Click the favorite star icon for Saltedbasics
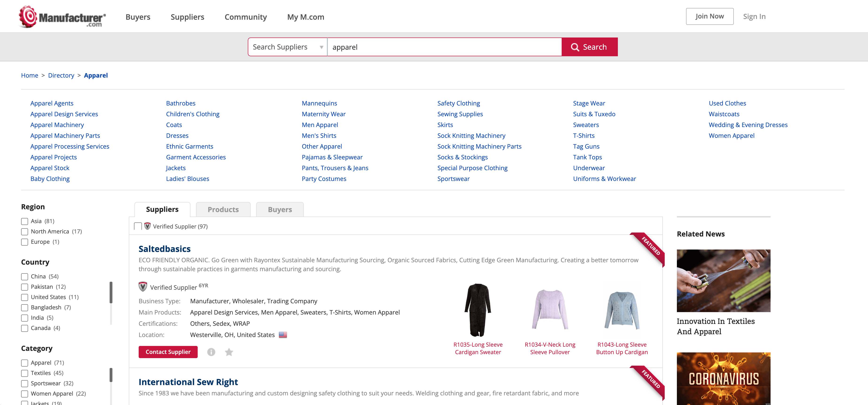The height and width of the screenshot is (405, 868). (229, 352)
